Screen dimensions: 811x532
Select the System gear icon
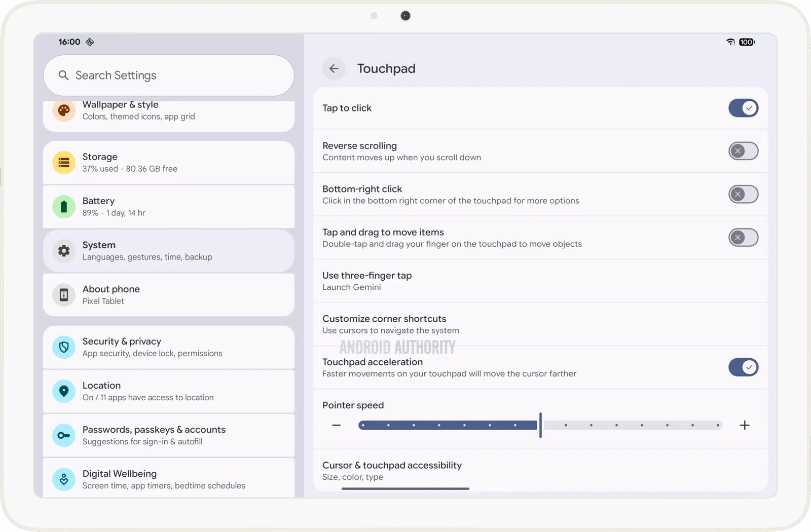64,251
